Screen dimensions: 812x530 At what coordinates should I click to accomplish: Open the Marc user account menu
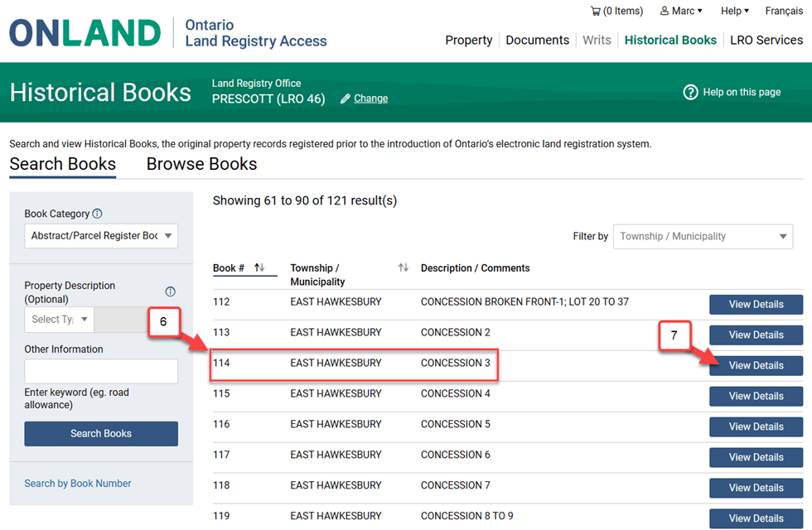(x=681, y=11)
